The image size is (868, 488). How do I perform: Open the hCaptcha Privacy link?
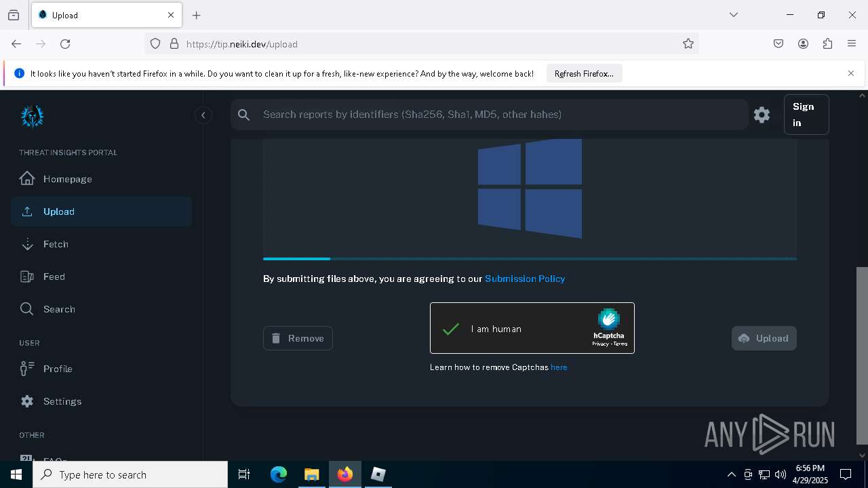600,344
